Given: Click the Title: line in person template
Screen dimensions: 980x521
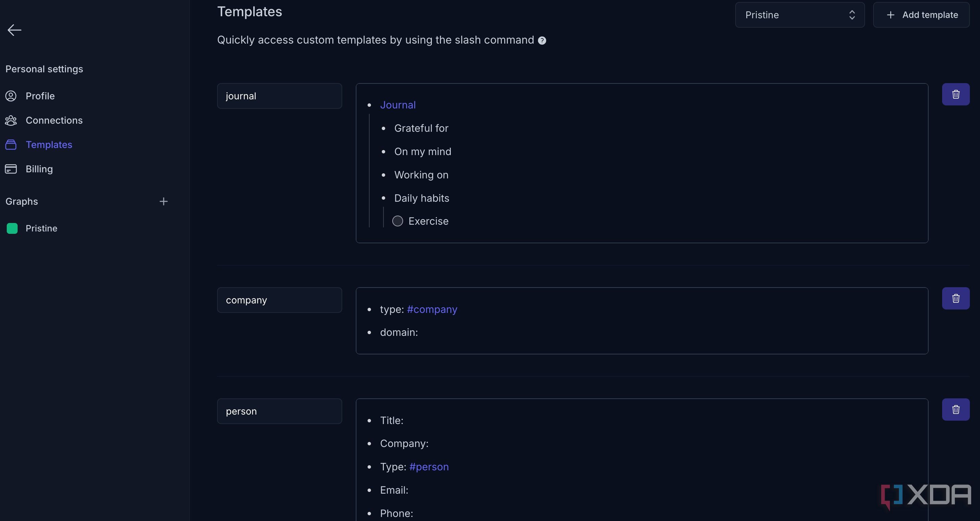Looking at the screenshot, I should 392,421.
